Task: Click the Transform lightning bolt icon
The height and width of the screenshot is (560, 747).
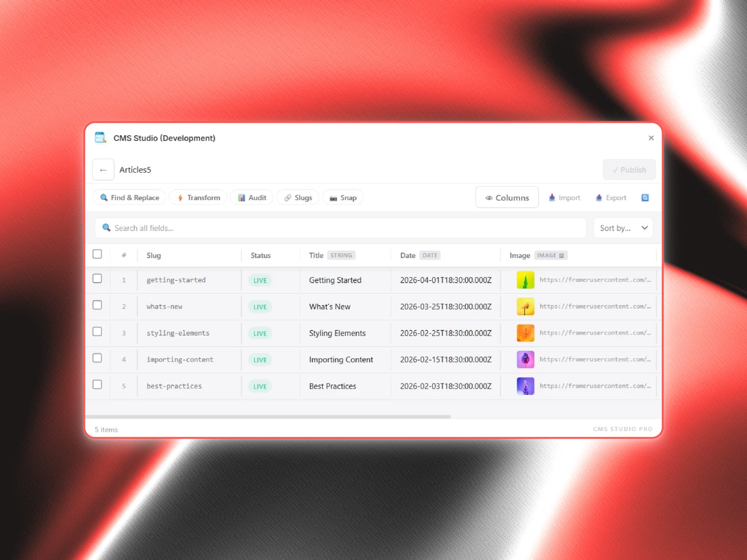Action: [181, 197]
